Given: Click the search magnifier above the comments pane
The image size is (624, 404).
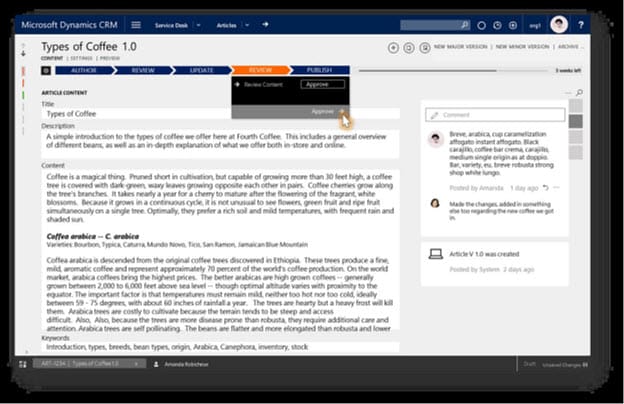Looking at the screenshot, I should coord(579,93).
